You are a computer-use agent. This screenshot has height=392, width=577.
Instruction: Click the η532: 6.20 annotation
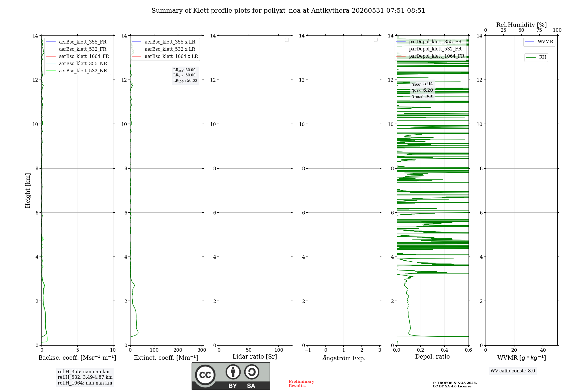point(422,90)
